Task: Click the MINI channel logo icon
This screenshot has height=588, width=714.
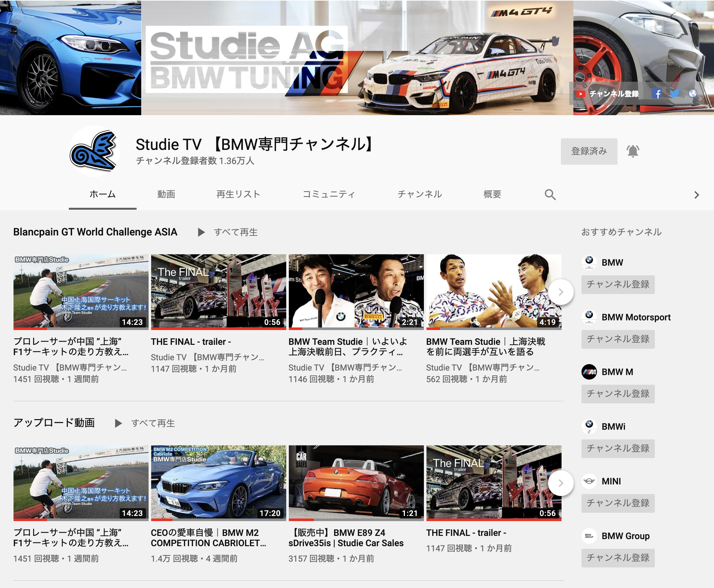Action: (589, 481)
